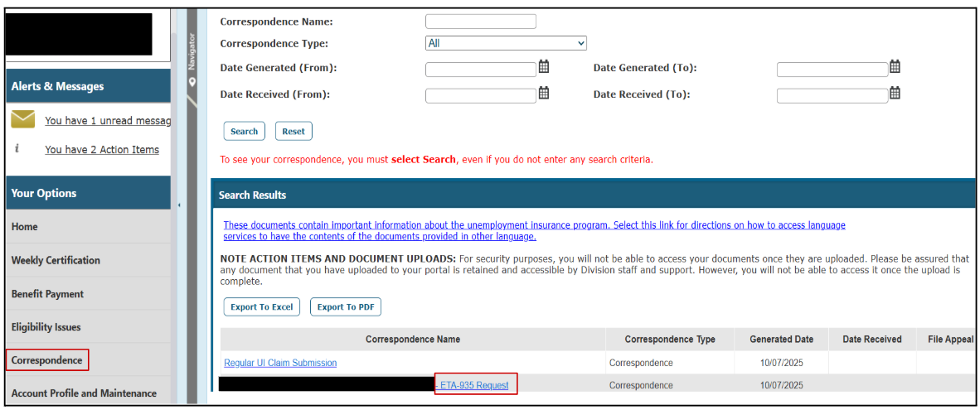Open the Correspondence menu option
Viewport: 980px width, 410px height.
point(47,360)
